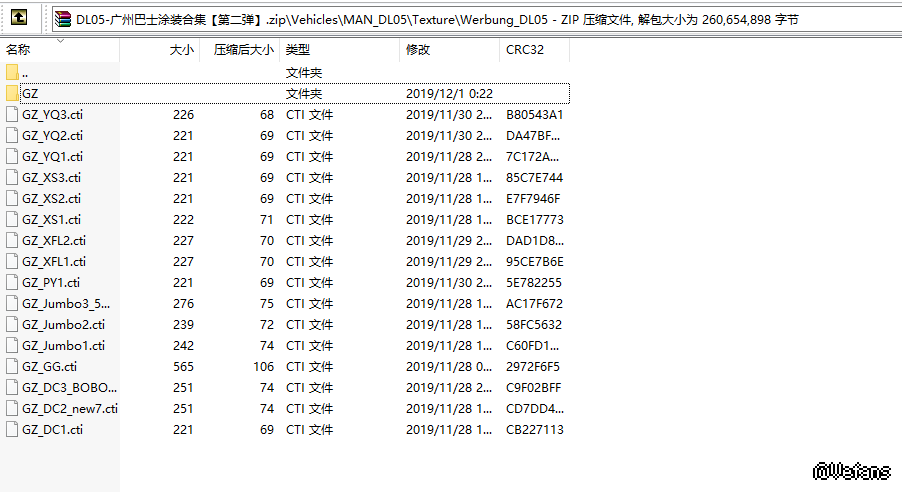Image resolution: width=902 pixels, height=492 pixels.
Task: Select file name GZ_DC1.cti
Action: tap(52, 430)
